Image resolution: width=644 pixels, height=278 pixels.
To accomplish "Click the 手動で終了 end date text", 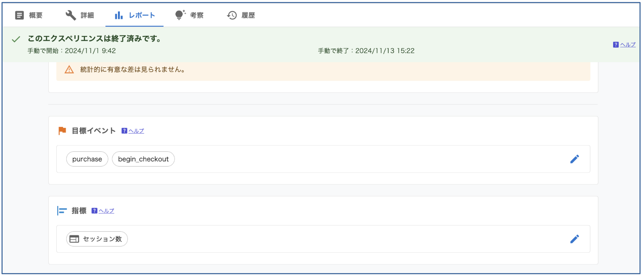I will click(366, 51).
